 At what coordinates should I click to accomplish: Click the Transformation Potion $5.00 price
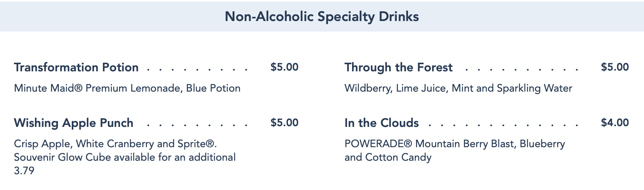[x=284, y=67]
